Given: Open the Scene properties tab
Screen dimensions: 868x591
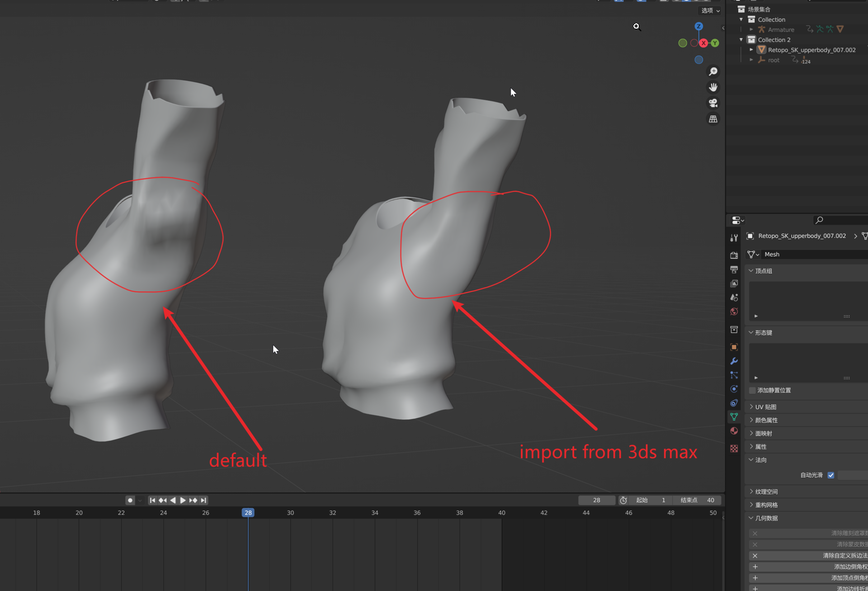Looking at the screenshot, I should tap(734, 297).
